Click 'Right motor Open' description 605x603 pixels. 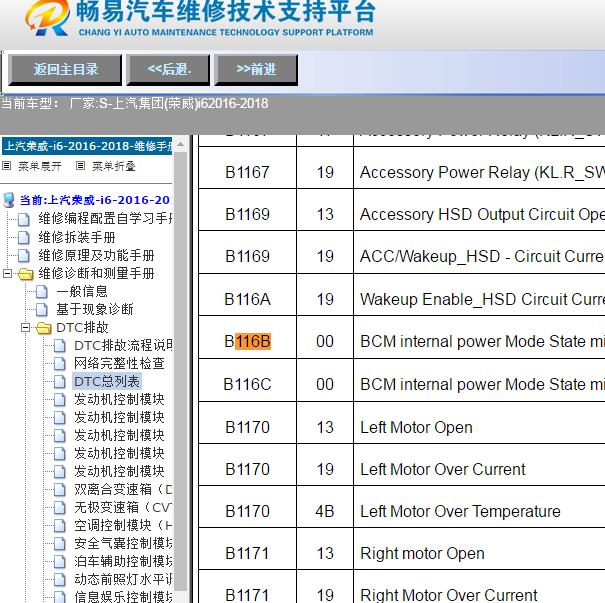(422, 554)
